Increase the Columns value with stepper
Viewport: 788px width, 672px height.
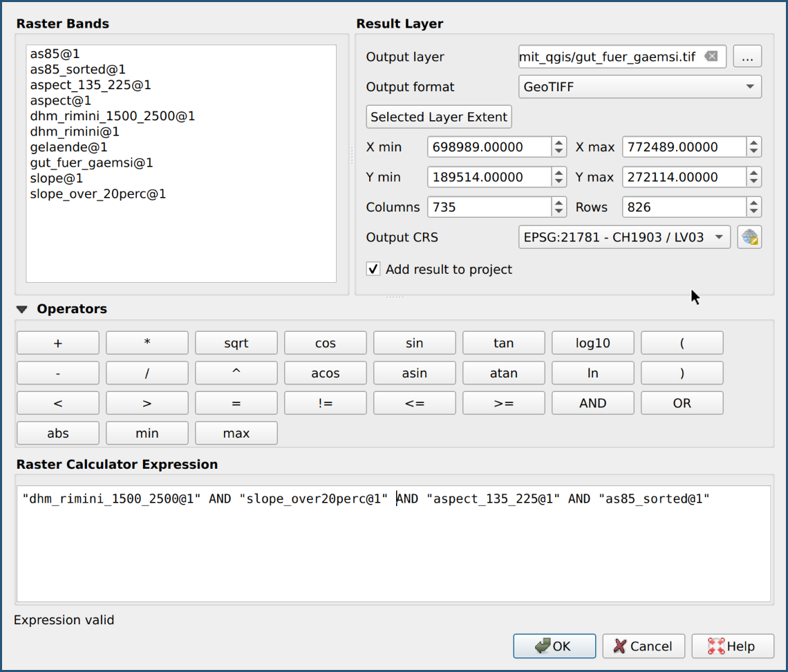coord(559,203)
